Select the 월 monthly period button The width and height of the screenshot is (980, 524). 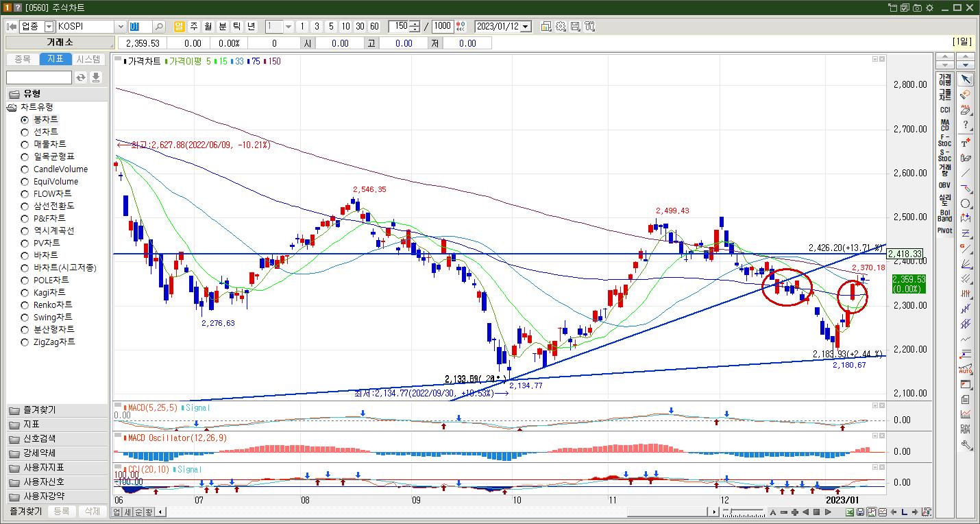coord(208,26)
